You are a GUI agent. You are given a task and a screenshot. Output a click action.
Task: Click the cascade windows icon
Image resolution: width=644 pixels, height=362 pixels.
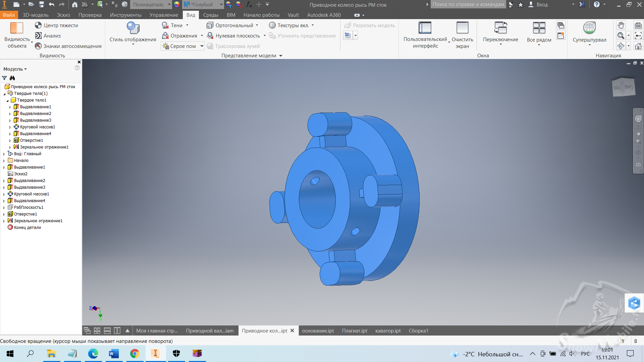(x=561, y=25)
